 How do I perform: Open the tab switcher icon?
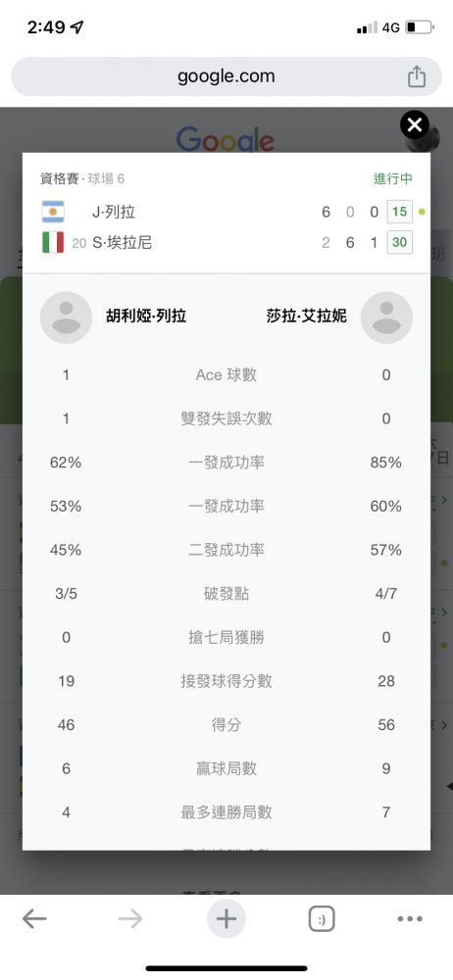tap(323, 919)
